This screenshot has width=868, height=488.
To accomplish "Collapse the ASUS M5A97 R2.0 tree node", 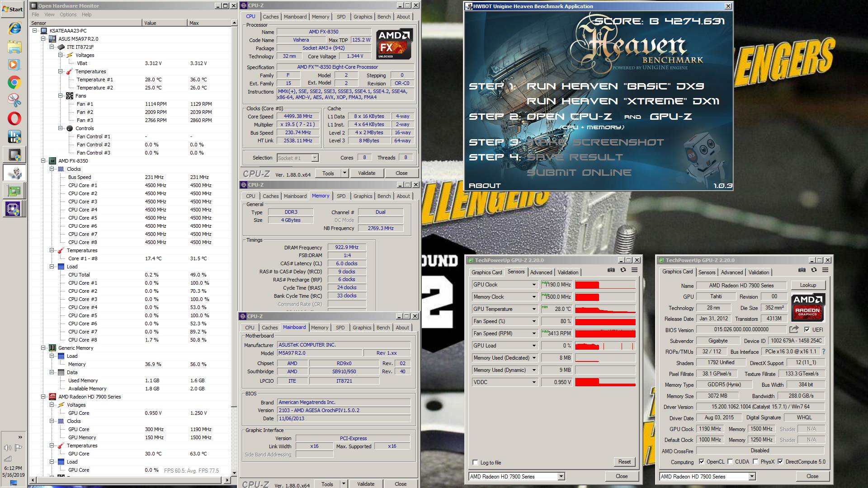I will 43,39.
